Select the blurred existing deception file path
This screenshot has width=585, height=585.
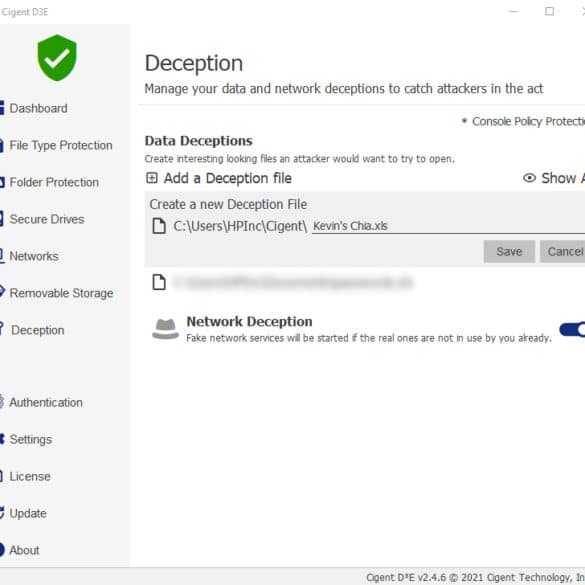[293, 282]
